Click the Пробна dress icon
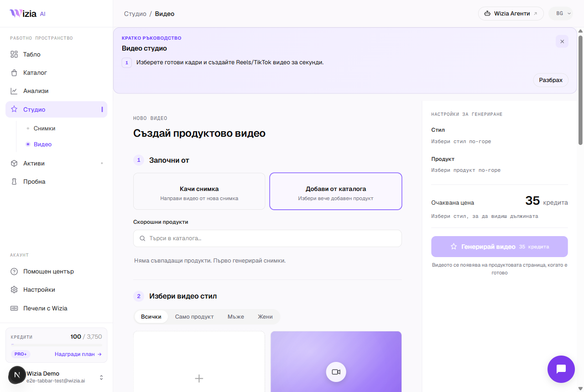584x392 pixels. 14,181
